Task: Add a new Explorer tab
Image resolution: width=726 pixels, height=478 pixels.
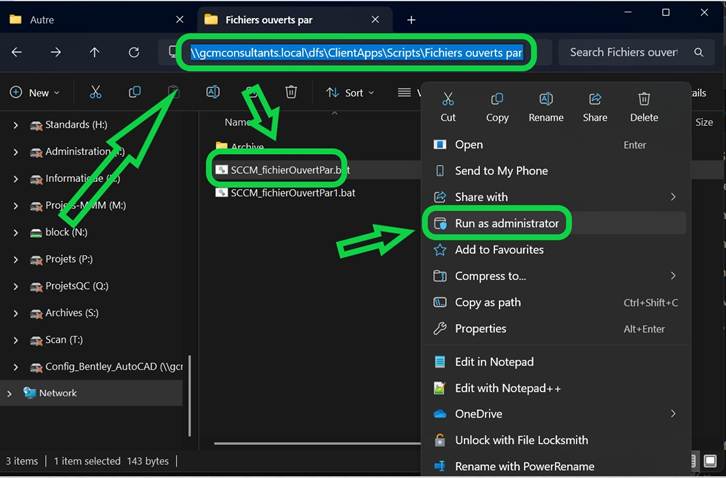Action: tap(411, 20)
